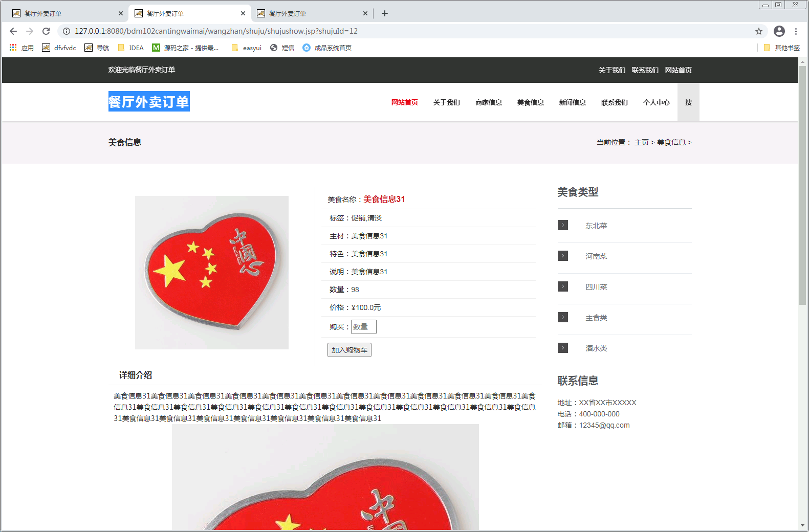
Task: Bookmark this page with the star icon
Action: pos(759,31)
